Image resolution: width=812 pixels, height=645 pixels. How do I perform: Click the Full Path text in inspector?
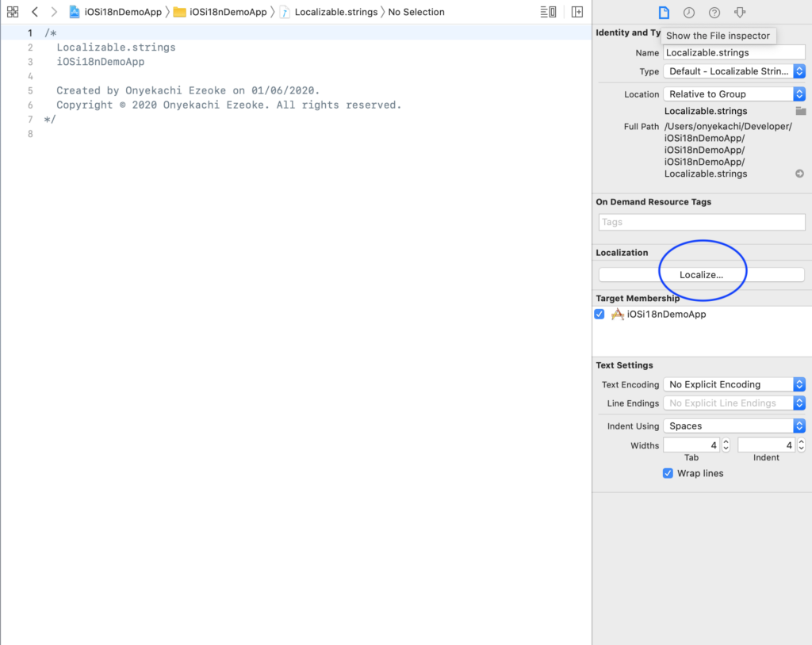(x=728, y=150)
